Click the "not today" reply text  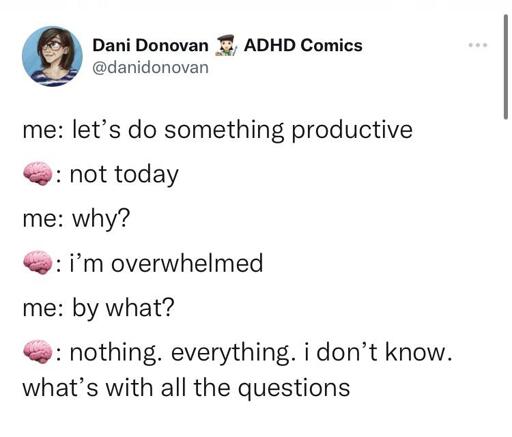point(124,174)
